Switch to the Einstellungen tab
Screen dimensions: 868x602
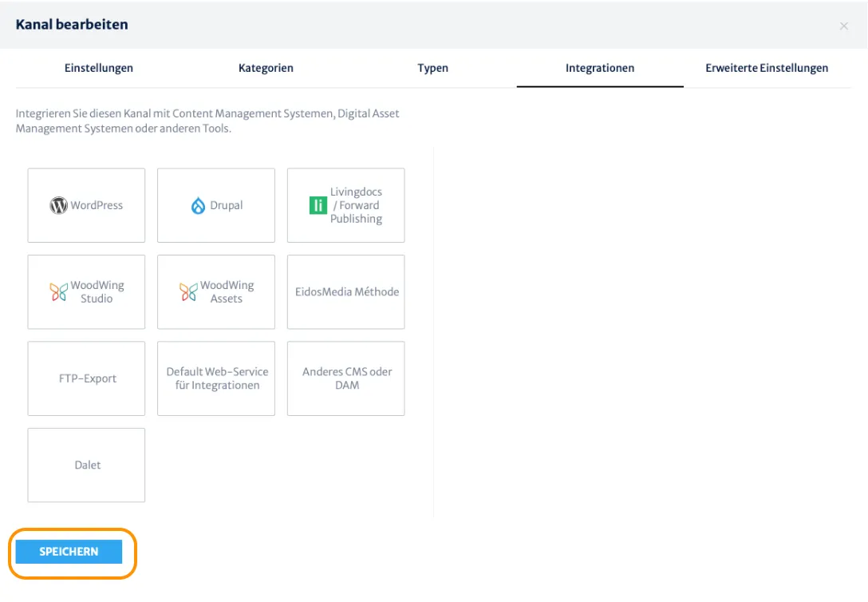click(x=99, y=68)
